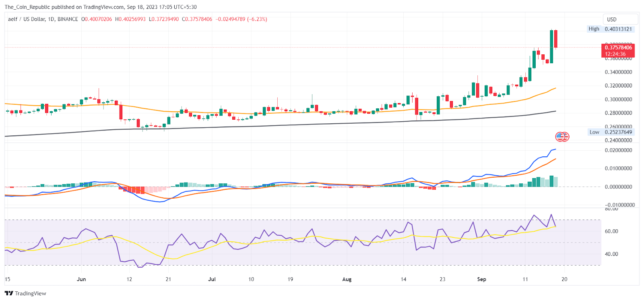644x301 pixels.
Task: Click the 0.34000000 price axis label
Action: click(x=618, y=72)
